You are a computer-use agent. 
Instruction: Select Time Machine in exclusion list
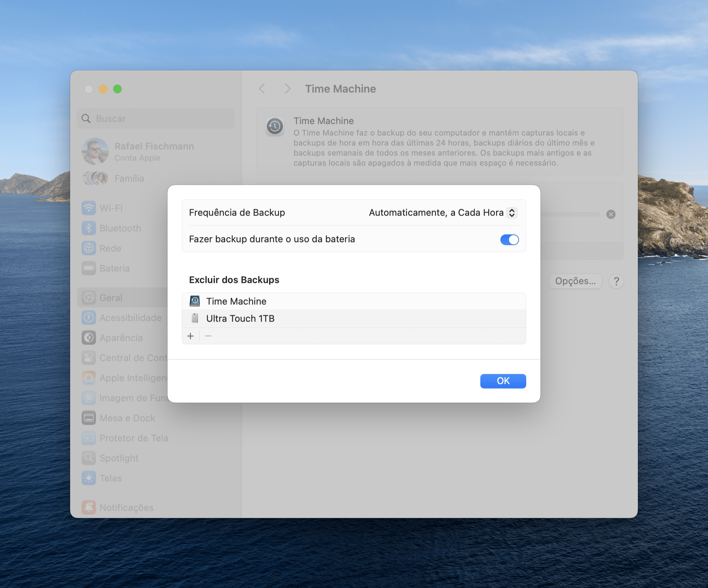[354, 301]
